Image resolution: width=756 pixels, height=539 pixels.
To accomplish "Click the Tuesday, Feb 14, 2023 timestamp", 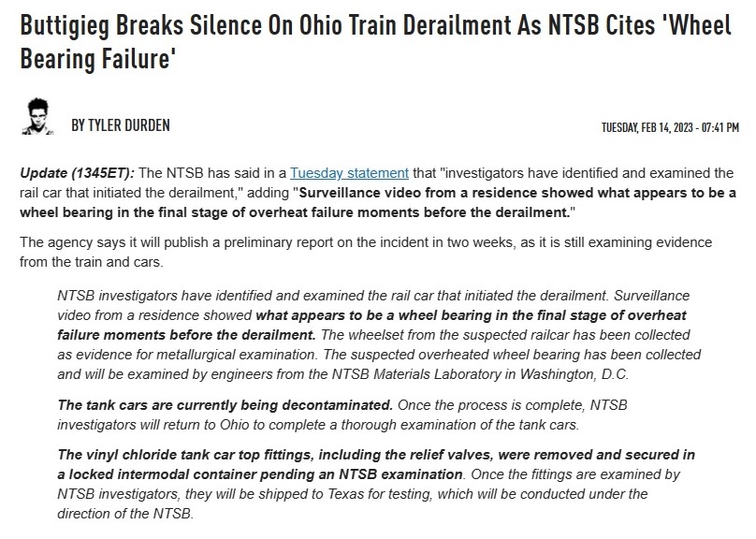I will (670, 127).
